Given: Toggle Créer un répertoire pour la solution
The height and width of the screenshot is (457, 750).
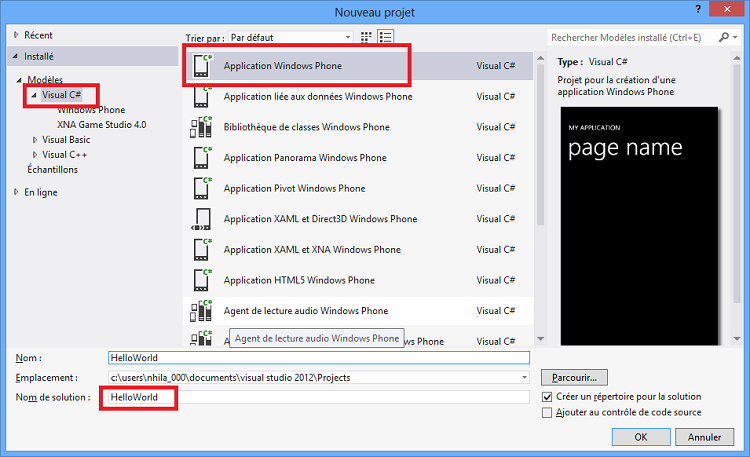Looking at the screenshot, I should [547, 397].
